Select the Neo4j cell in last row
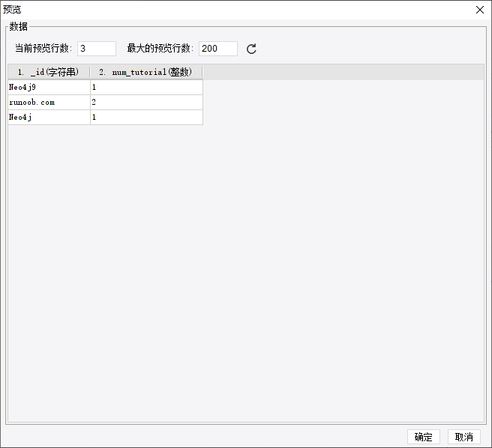This screenshot has height=448, width=492. pos(49,118)
